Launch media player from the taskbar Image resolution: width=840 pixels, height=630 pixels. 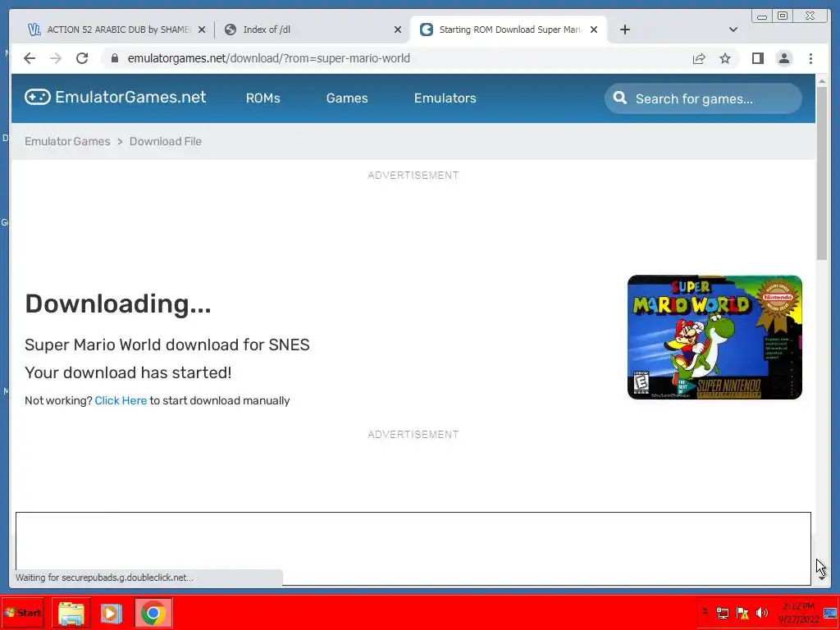click(x=112, y=613)
